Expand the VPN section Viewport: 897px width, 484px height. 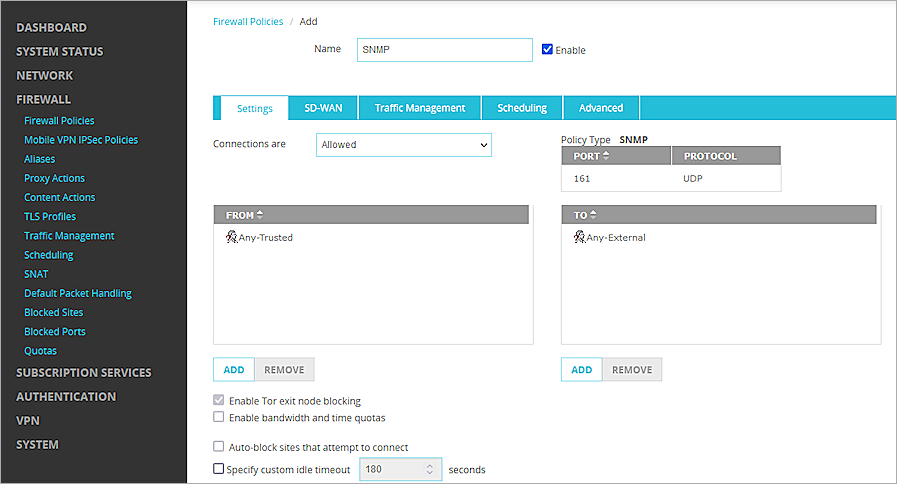[28, 420]
